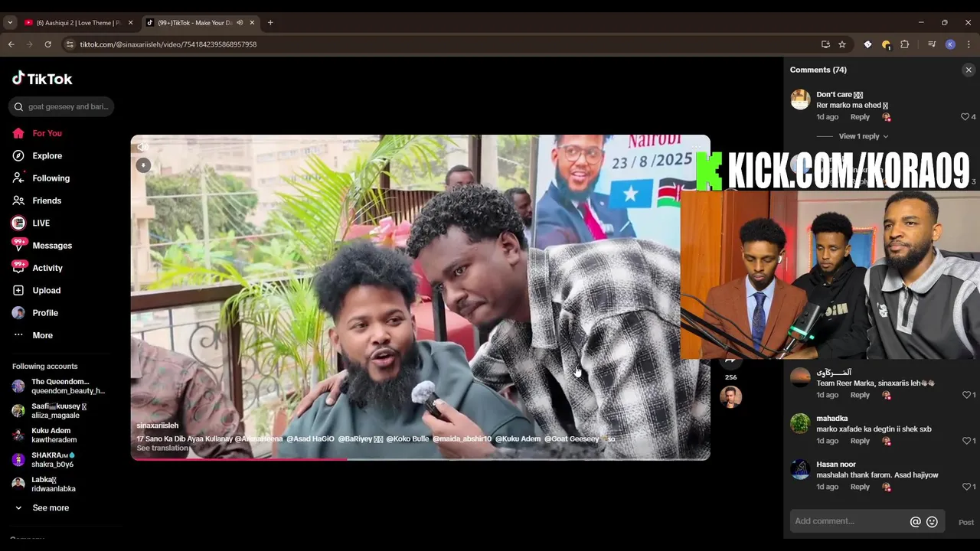Open aliiza_magaale following account

point(48,411)
